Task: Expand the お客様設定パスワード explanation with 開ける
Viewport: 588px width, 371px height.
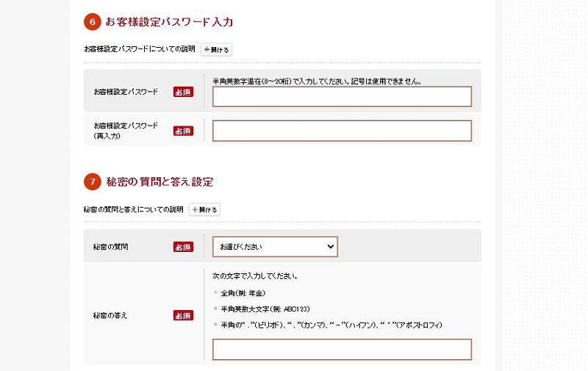Action: (x=216, y=50)
